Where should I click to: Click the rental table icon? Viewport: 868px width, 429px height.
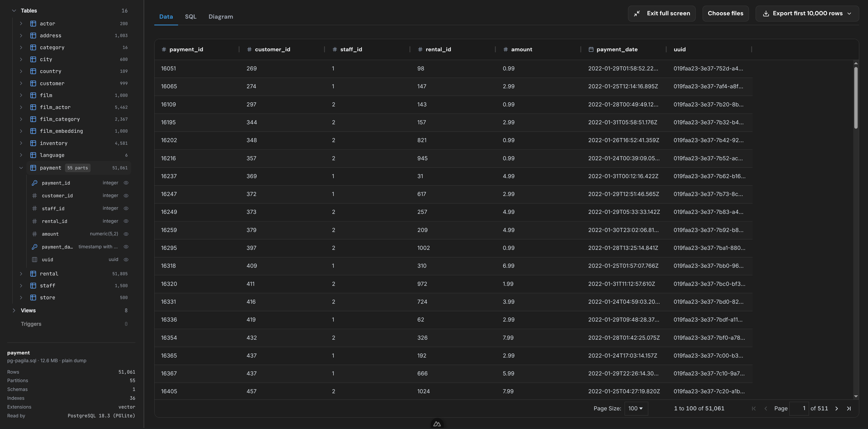click(33, 274)
